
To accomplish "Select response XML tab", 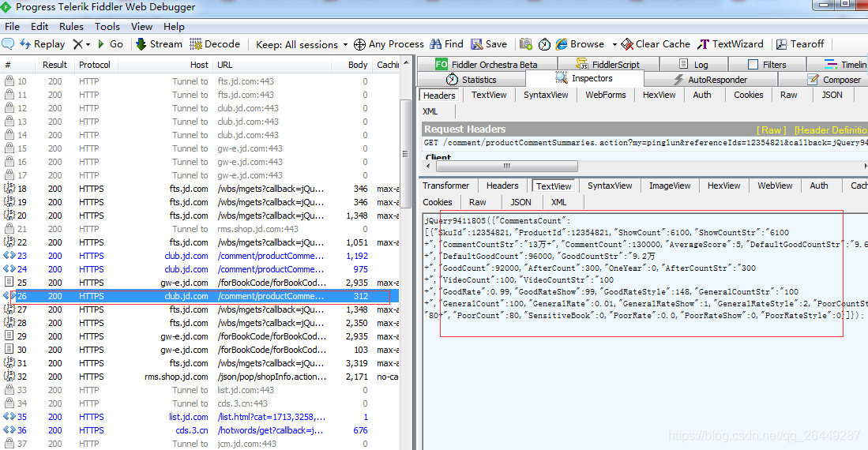I will [558, 202].
